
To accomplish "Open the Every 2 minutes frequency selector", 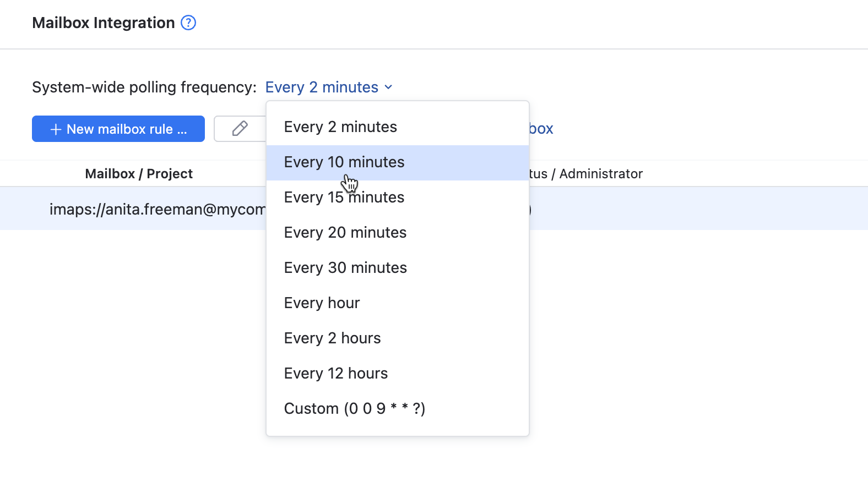I will click(x=322, y=87).
